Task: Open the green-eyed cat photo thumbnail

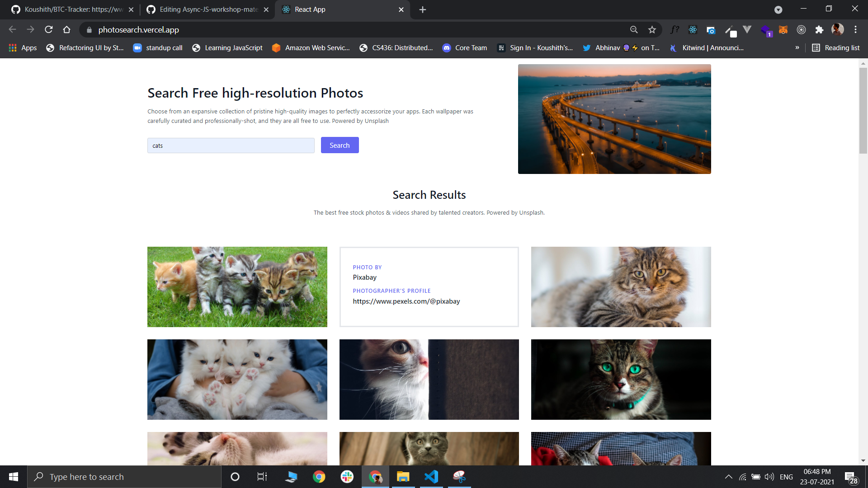Action: tap(621, 379)
